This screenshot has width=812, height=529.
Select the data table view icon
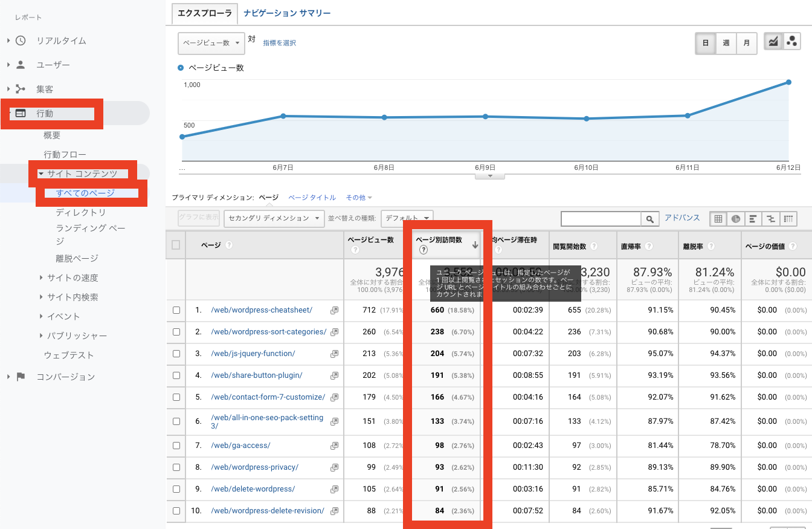click(x=718, y=219)
